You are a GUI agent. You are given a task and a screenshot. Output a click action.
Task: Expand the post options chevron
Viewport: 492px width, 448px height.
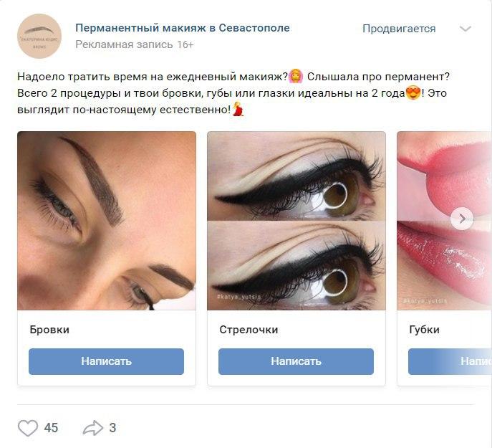tap(466, 29)
